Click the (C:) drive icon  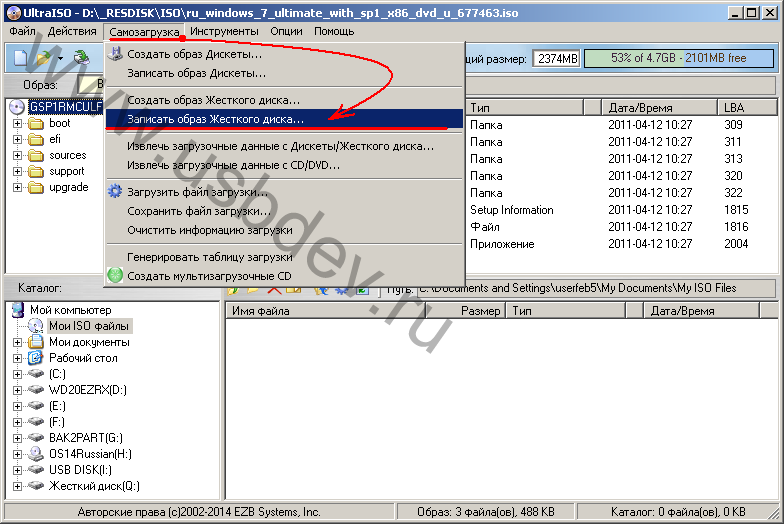click(36, 374)
